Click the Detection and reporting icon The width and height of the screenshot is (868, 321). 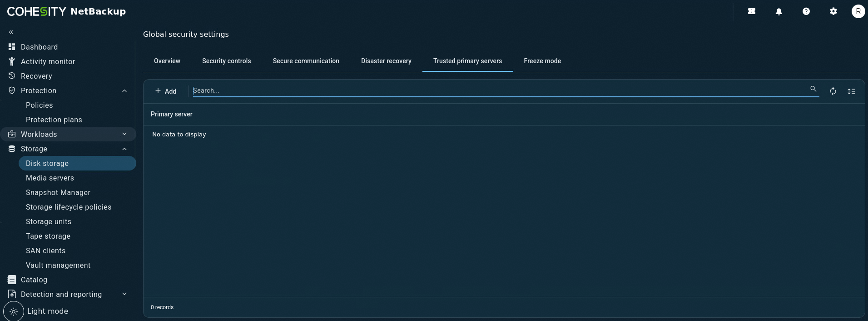tap(12, 294)
